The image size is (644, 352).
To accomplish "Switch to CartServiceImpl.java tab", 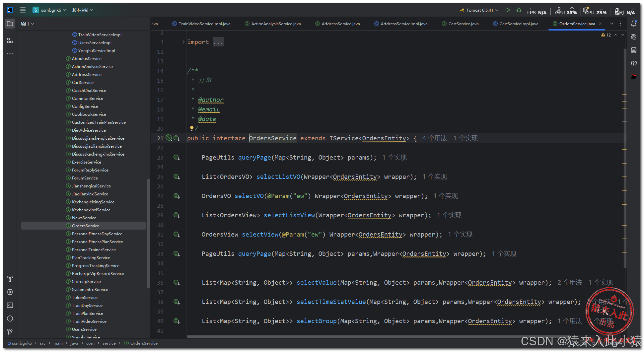I will click(x=516, y=24).
